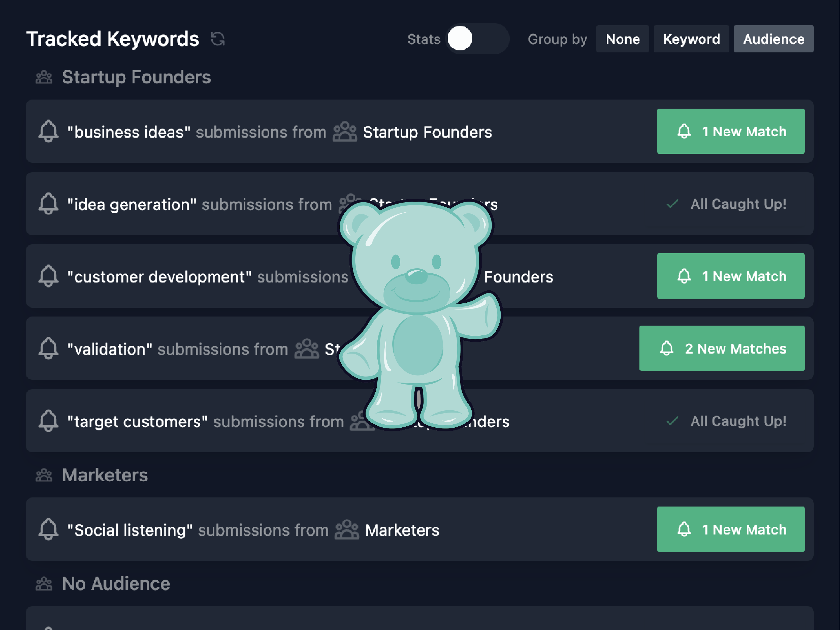Viewport: 840px width, 630px height.
Task: Click the Tracked Keywords title
Action: point(113,39)
